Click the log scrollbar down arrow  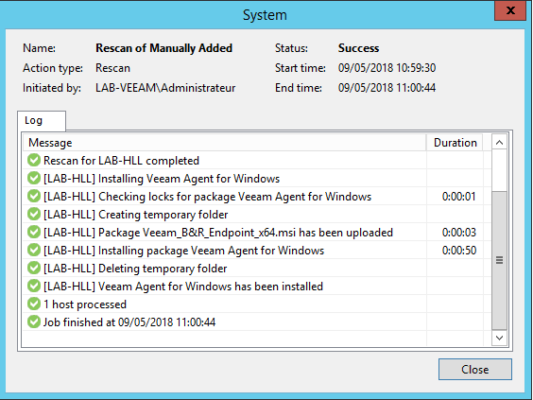[x=499, y=338]
